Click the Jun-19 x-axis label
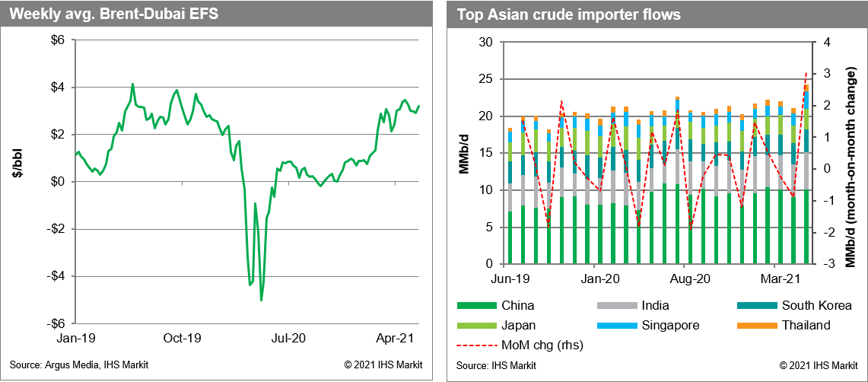 click(x=508, y=278)
